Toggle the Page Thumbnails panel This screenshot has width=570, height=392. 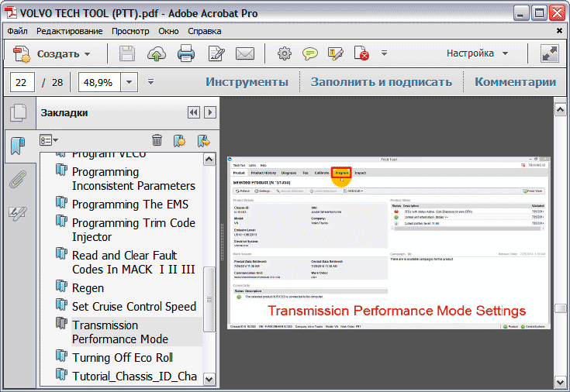point(17,113)
